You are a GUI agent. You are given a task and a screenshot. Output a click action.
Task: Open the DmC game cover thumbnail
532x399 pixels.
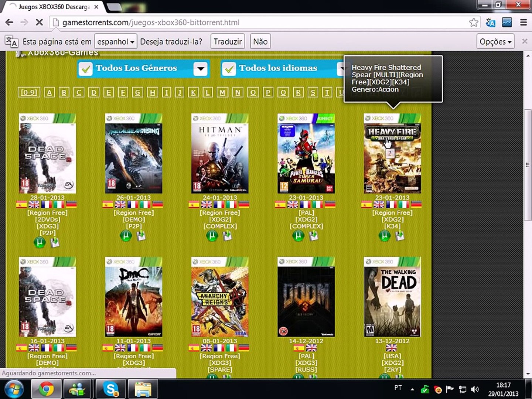point(134,297)
